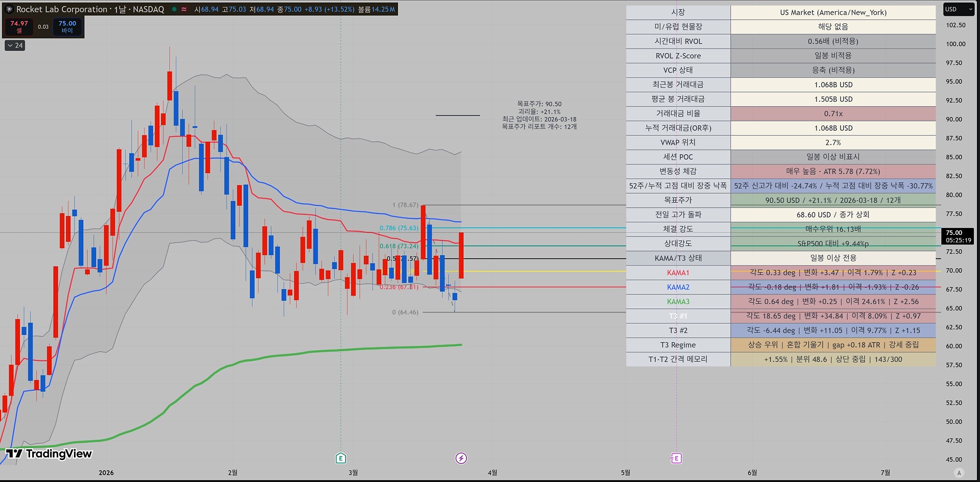Toggle the auto-scale A button
Image resolution: width=980 pixels, height=482 pixels.
959,473
